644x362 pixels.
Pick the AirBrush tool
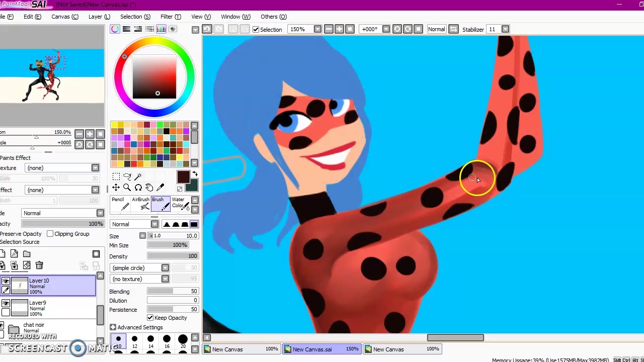point(140,204)
